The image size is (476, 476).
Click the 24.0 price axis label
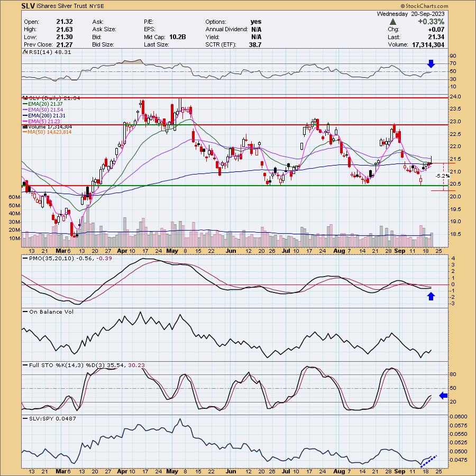coord(455,97)
